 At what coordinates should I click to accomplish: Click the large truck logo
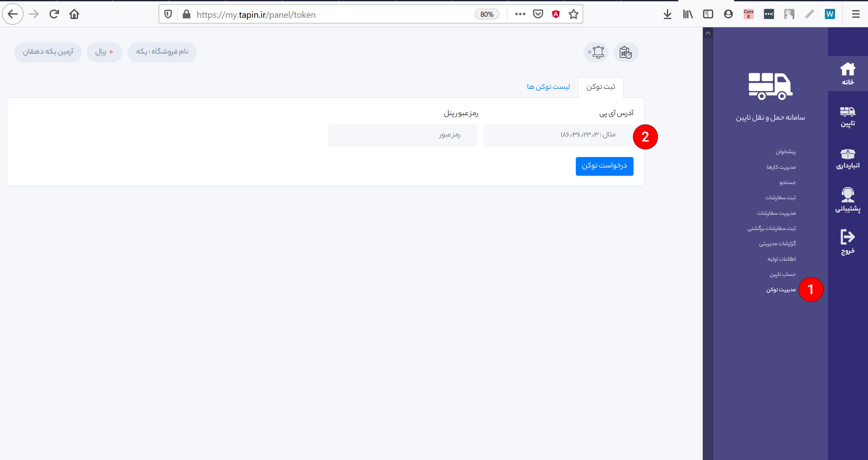(771, 86)
